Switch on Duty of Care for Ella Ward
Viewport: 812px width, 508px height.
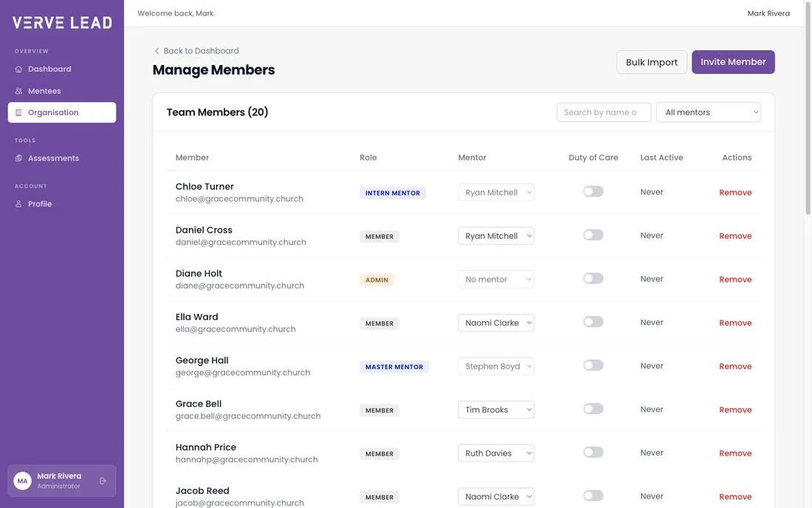593,322
